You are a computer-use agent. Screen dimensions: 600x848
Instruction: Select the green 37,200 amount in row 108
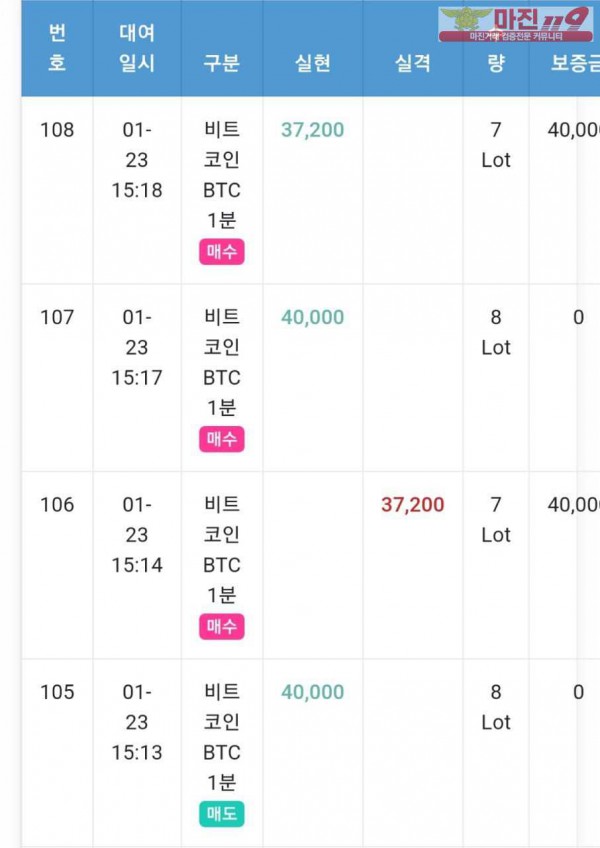312,130
